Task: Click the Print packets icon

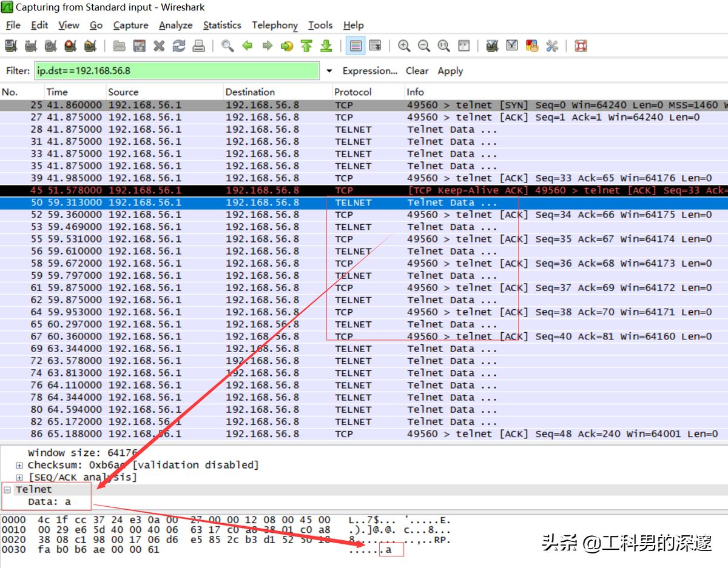Action: 198,46
